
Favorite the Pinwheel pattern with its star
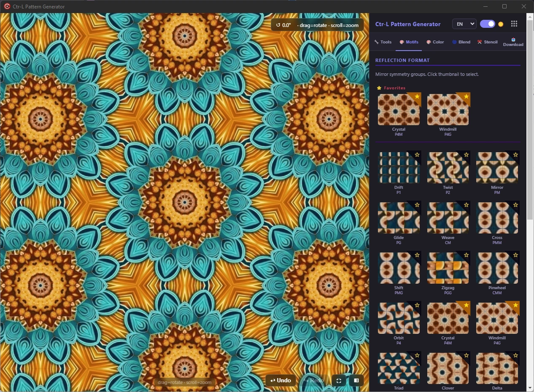click(x=515, y=255)
